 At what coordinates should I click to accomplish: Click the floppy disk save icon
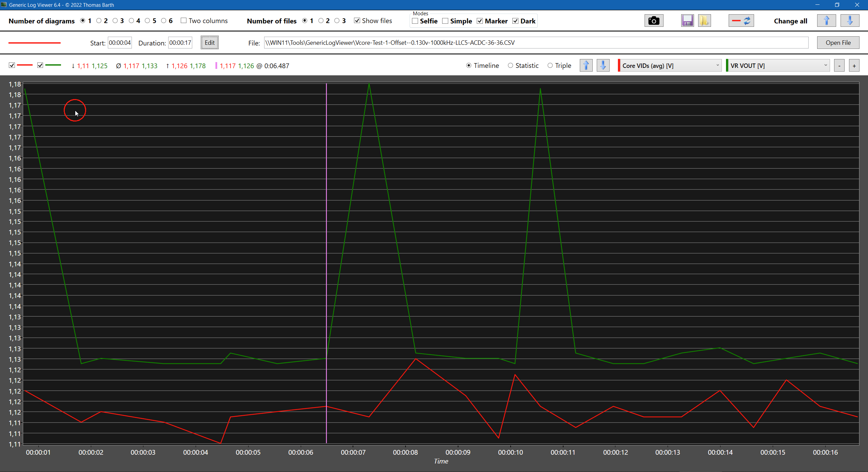pos(687,21)
